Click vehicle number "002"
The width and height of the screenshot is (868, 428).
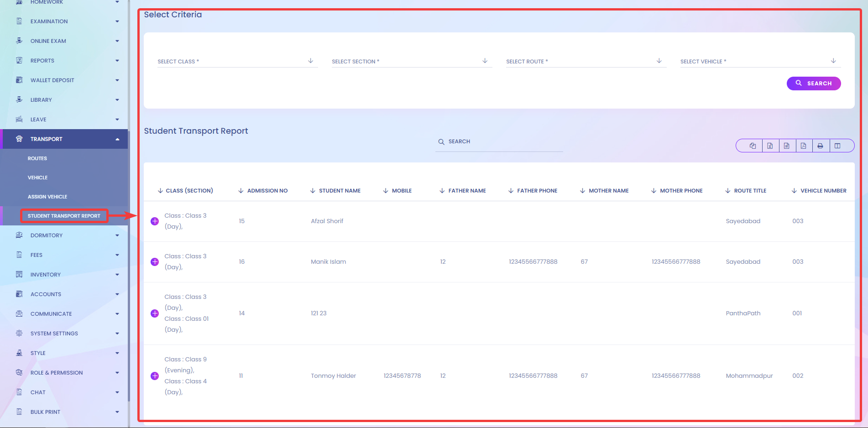[798, 376]
